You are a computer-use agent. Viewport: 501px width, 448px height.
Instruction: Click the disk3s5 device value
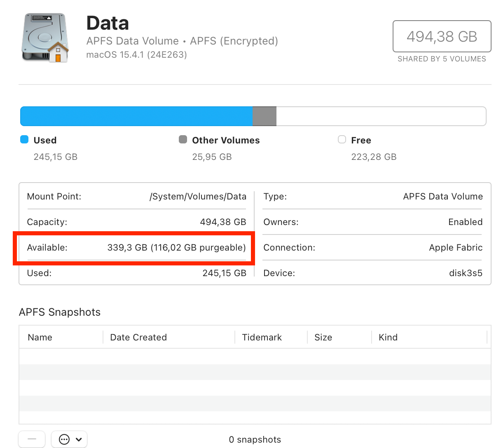tap(466, 273)
